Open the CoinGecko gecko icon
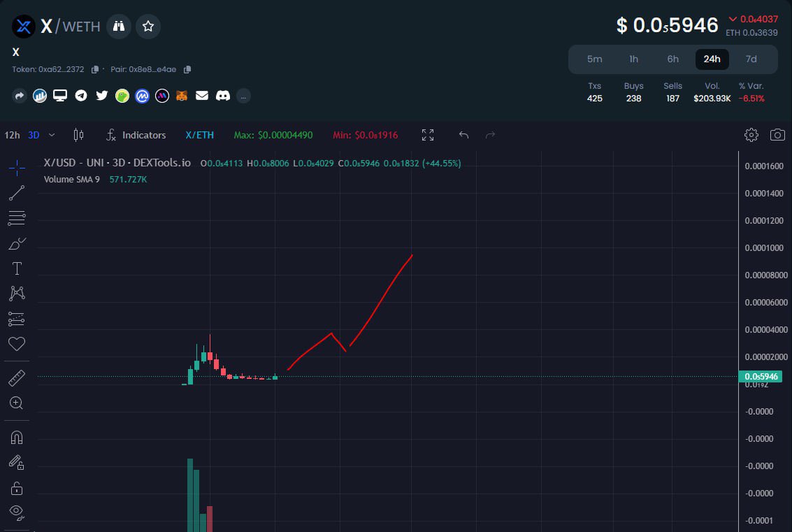The image size is (792, 532). coord(122,96)
